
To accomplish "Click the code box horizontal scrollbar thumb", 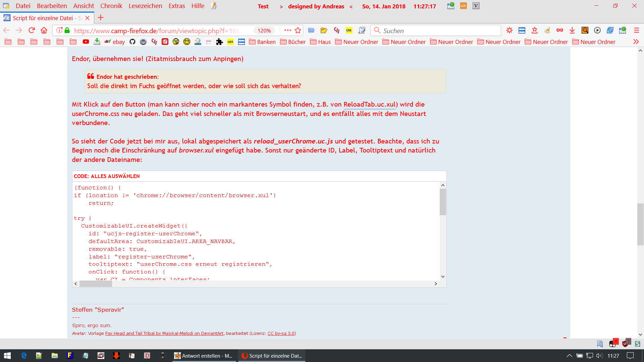I will coord(96,284).
